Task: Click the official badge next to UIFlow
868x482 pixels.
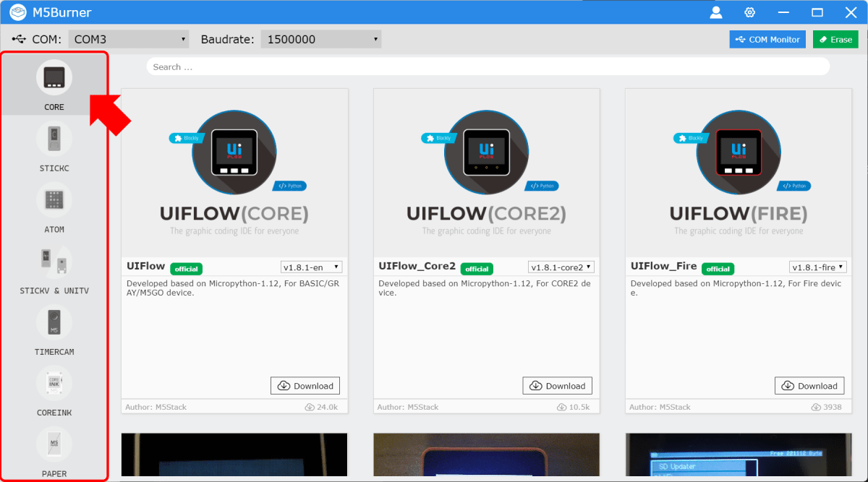Action: 186,269
